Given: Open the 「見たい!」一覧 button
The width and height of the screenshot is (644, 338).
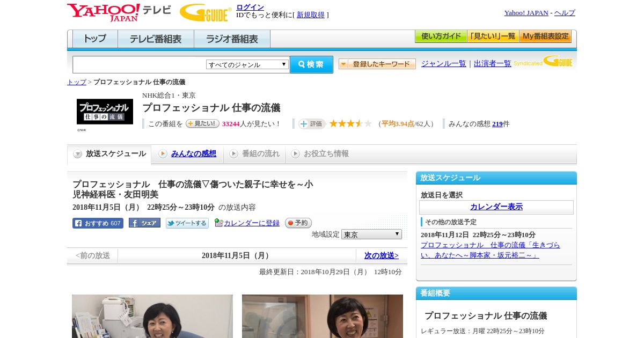Looking at the screenshot, I should click(493, 36).
